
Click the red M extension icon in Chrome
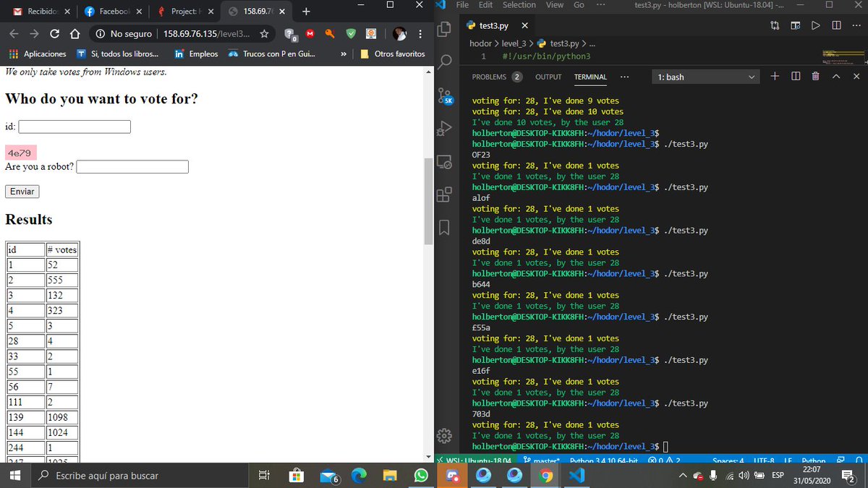310,34
